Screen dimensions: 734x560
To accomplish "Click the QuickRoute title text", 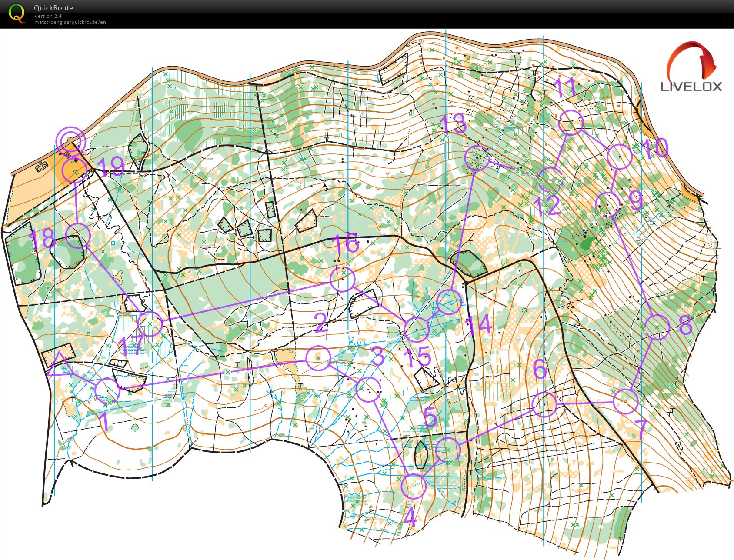I will [x=53, y=8].
